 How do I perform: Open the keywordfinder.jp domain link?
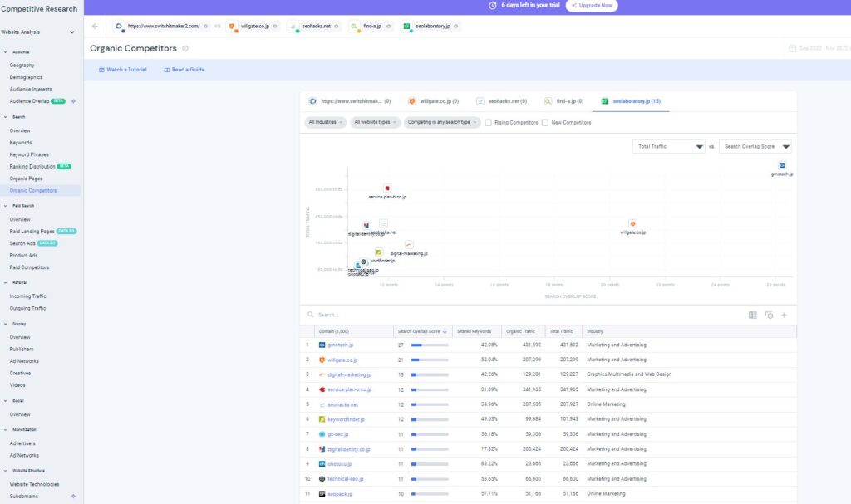click(x=347, y=419)
